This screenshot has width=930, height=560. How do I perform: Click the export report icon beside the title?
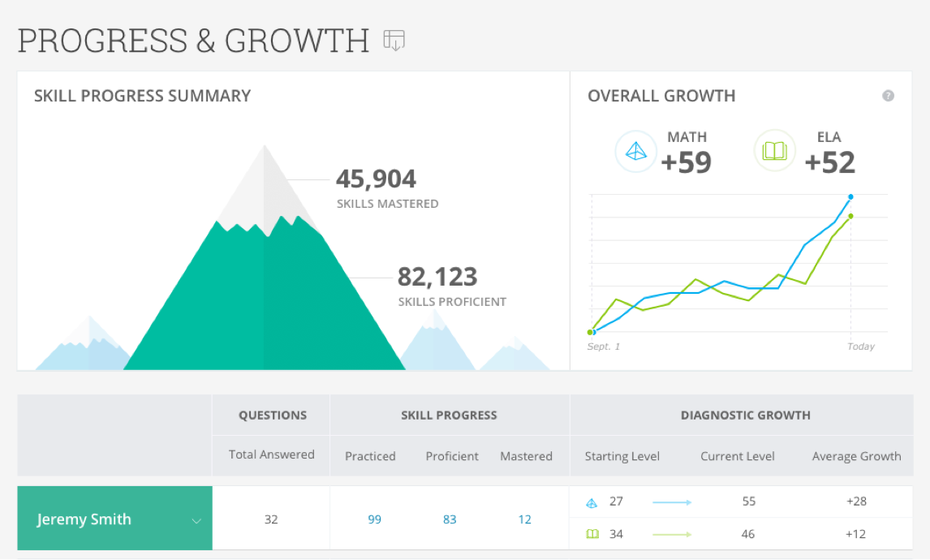(x=395, y=39)
